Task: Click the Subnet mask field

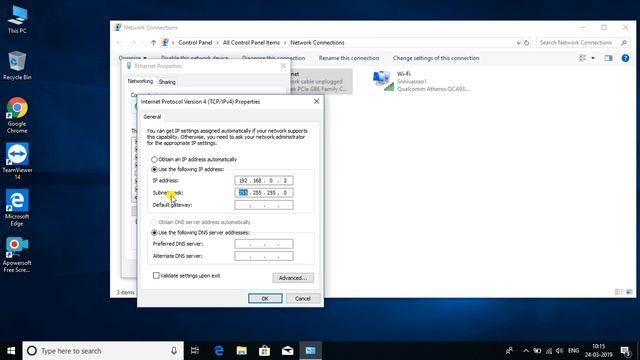Action: pos(264,193)
